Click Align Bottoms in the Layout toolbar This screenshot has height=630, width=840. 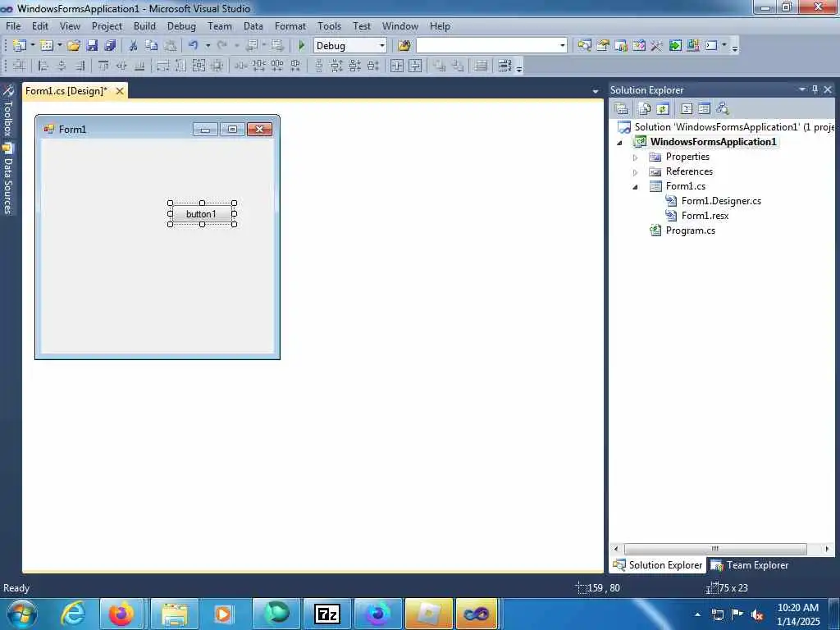click(139, 66)
